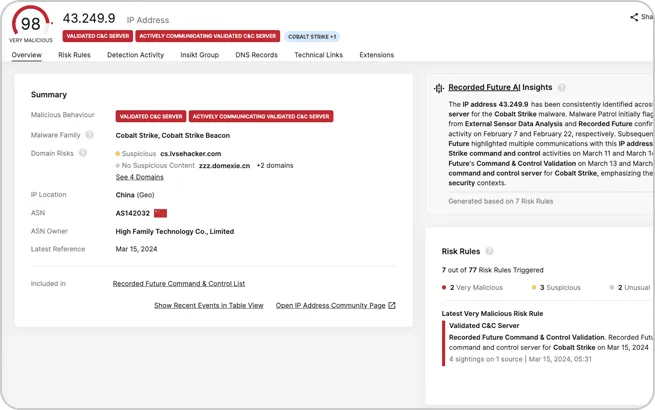Image resolution: width=655 pixels, height=410 pixels.
Task: Open See 4 Domains link
Action: point(140,177)
